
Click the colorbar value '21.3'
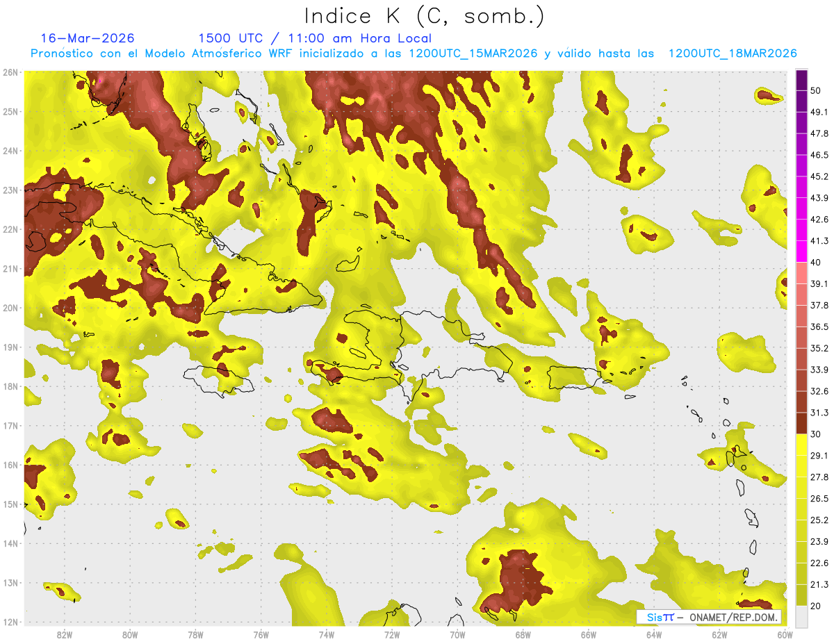click(x=819, y=584)
